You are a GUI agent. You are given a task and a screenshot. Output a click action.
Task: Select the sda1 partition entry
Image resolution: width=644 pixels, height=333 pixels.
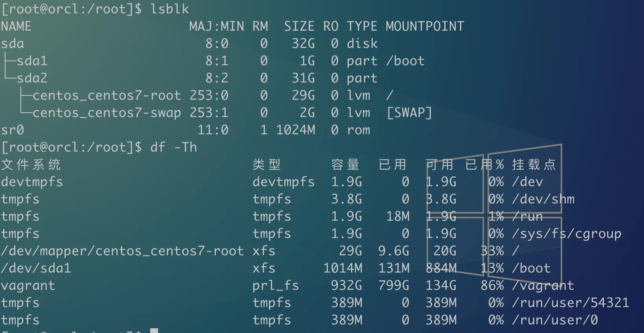coord(32,61)
